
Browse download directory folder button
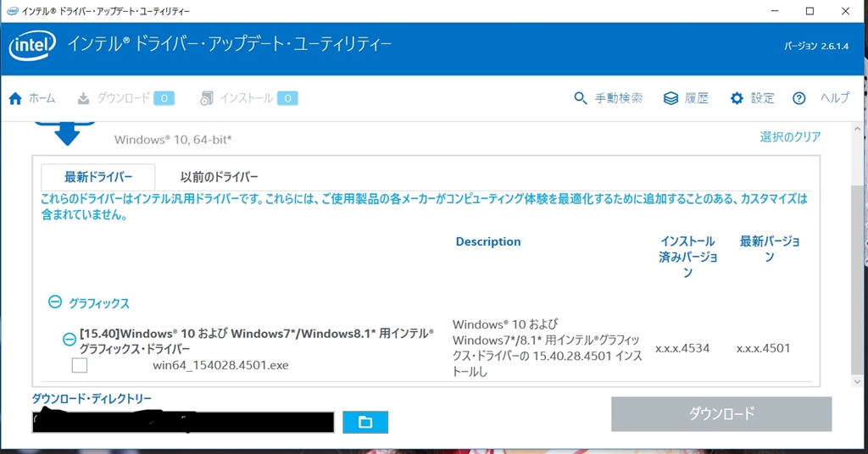365,423
